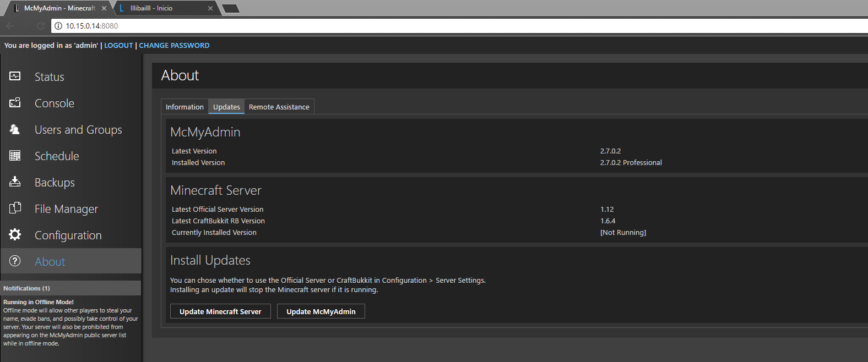Click the [Not Running] status text
868x362 pixels.
(x=623, y=233)
